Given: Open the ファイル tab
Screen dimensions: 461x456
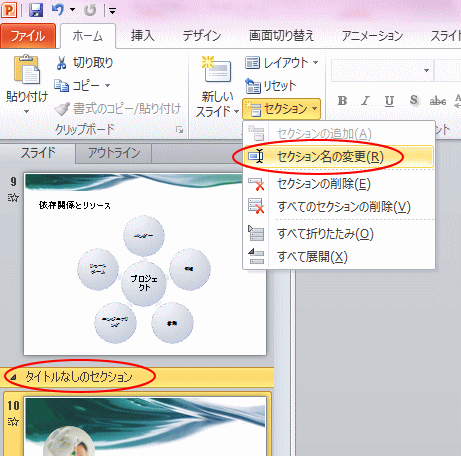Looking at the screenshot, I should (x=28, y=36).
